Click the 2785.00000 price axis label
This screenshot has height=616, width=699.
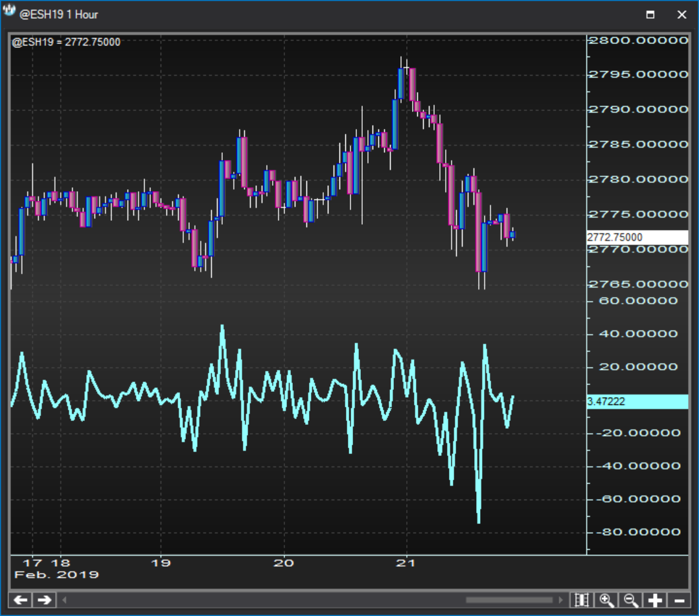click(639, 144)
